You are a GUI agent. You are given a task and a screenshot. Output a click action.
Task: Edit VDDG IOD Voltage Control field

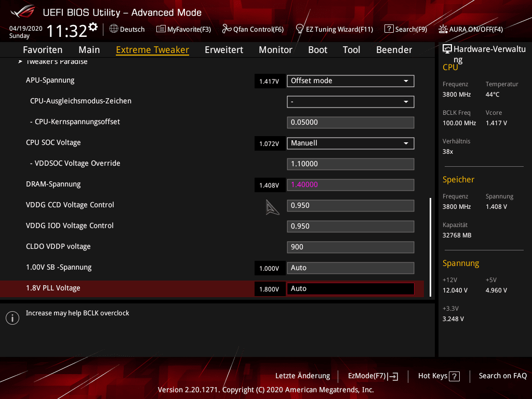click(x=351, y=227)
